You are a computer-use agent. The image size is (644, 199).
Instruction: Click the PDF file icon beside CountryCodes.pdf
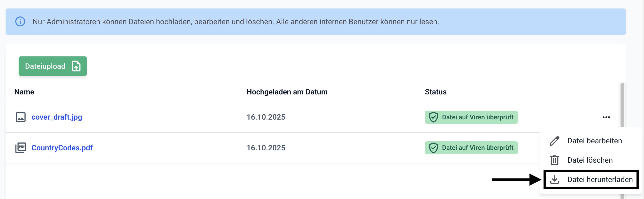(21, 148)
